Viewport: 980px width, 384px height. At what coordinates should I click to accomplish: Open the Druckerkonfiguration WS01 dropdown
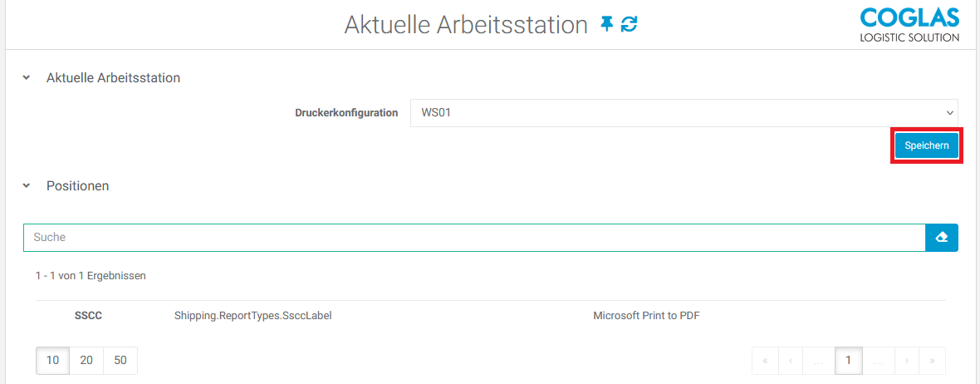(684, 113)
